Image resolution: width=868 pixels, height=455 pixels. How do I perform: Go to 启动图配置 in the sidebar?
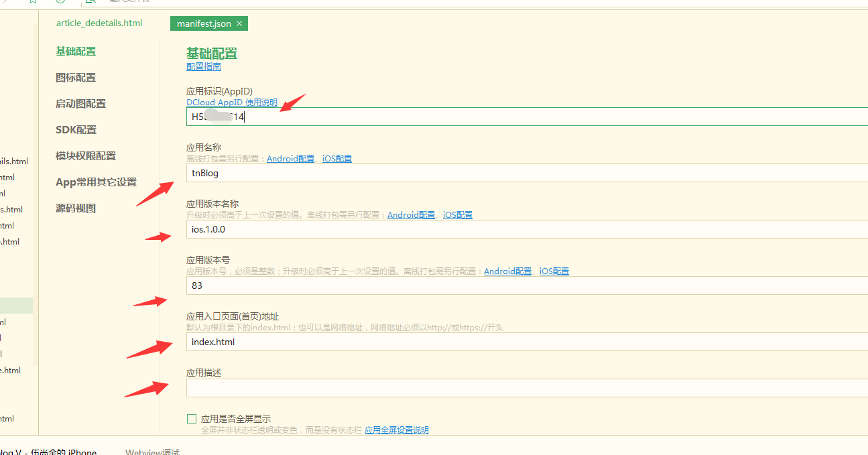point(80,104)
